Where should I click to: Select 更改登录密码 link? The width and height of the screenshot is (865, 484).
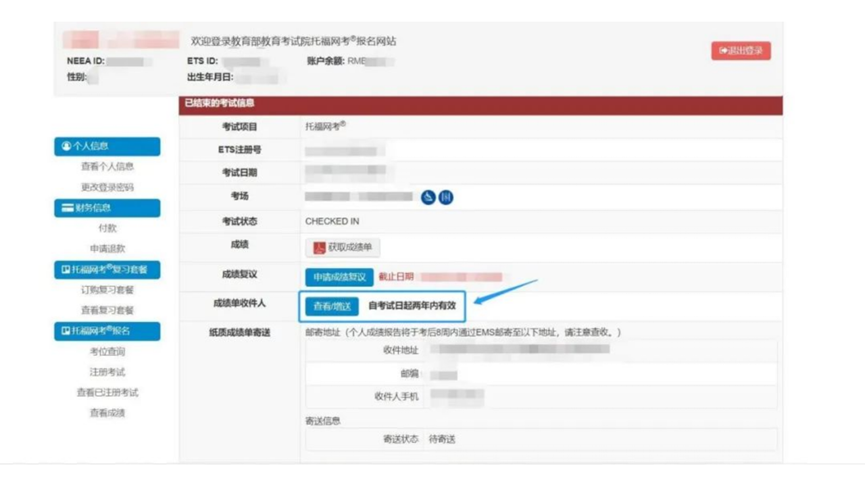(x=107, y=187)
